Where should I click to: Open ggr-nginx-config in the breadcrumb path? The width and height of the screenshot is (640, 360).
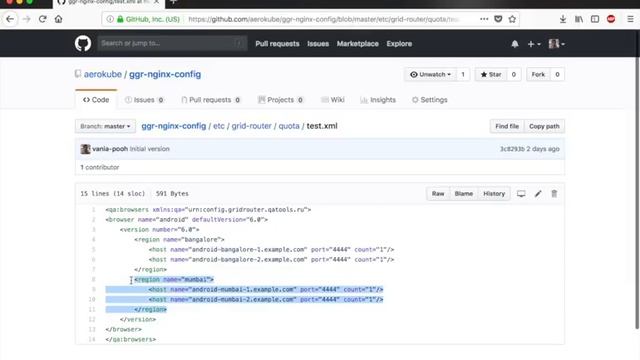[173, 126]
